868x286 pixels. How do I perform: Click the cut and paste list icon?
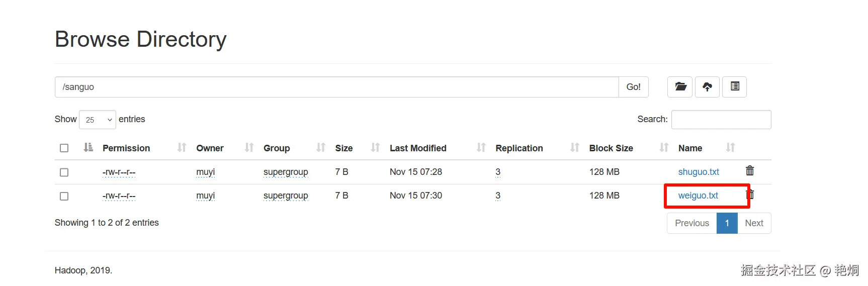[x=734, y=87]
